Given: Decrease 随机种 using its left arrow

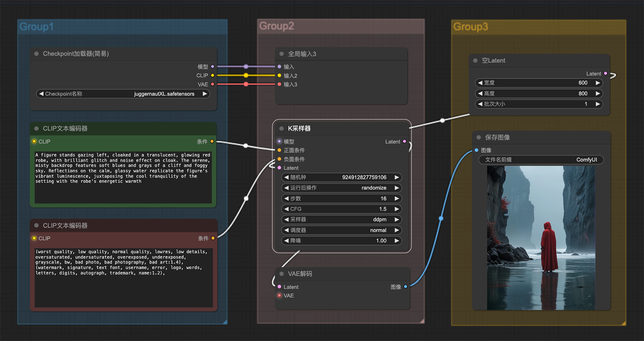Looking at the screenshot, I should point(286,177).
